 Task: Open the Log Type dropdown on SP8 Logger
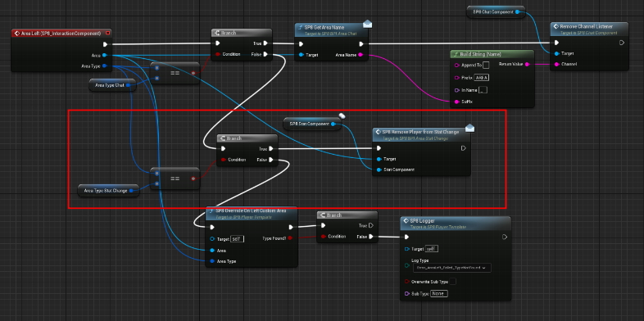[x=451, y=268]
